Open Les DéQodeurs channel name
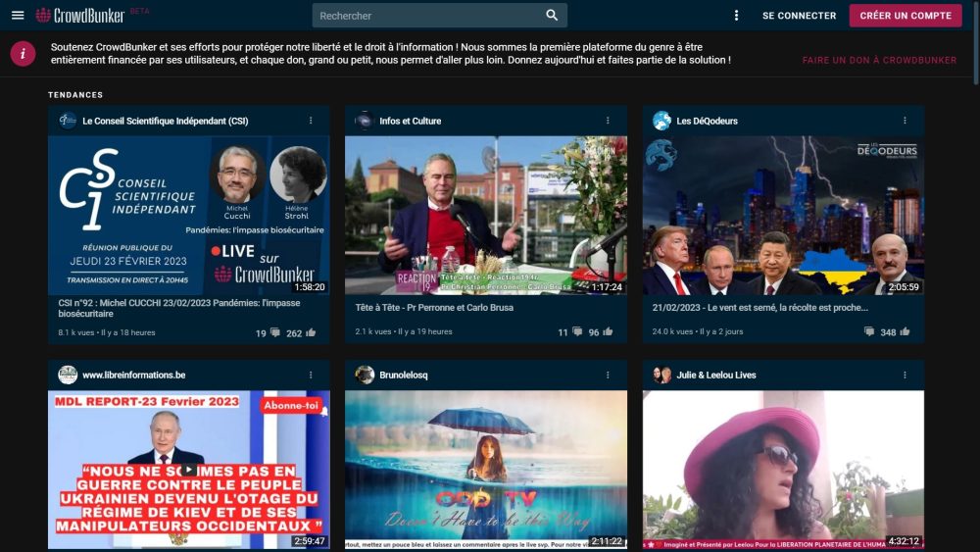Image resolution: width=980 pixels, height=552 pixels. tap(707, 121)
